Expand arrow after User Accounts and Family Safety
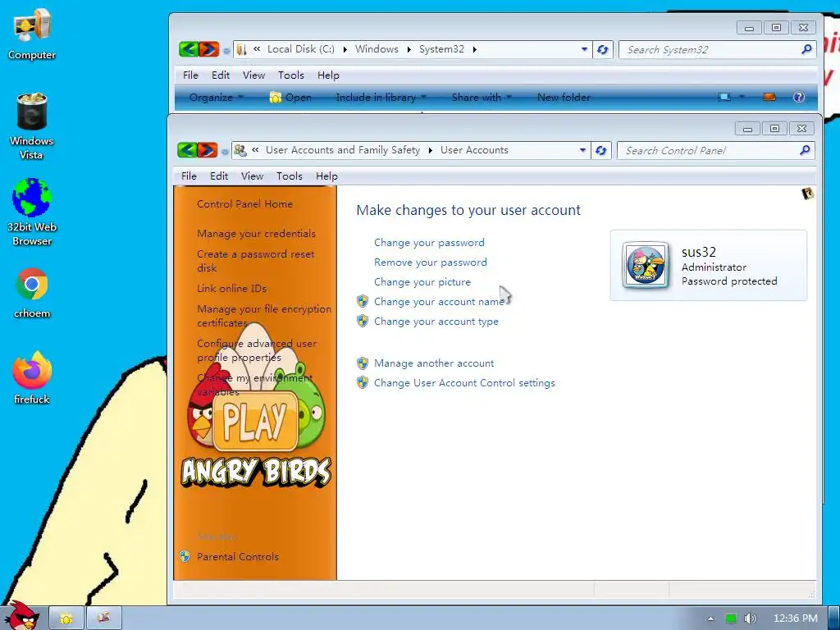840x630 pixels. click(x=430, y=151)
